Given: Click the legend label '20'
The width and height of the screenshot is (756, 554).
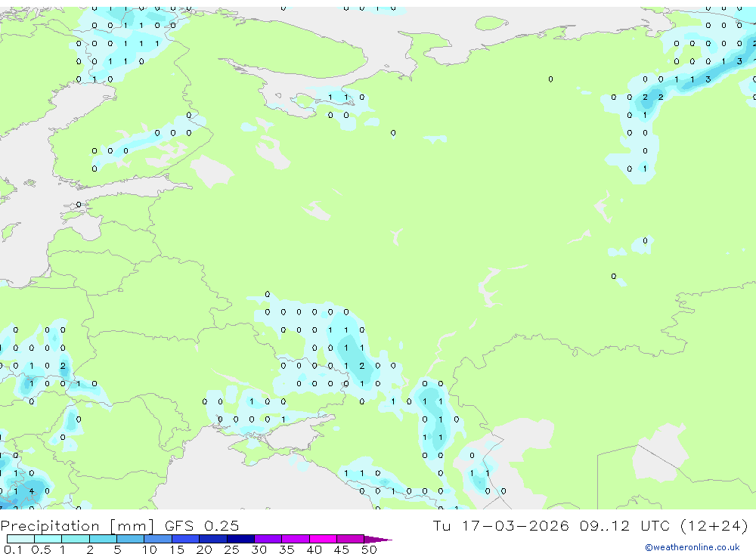Looking at the screenshot, I should pyautogui.click(x=204, y=549).
